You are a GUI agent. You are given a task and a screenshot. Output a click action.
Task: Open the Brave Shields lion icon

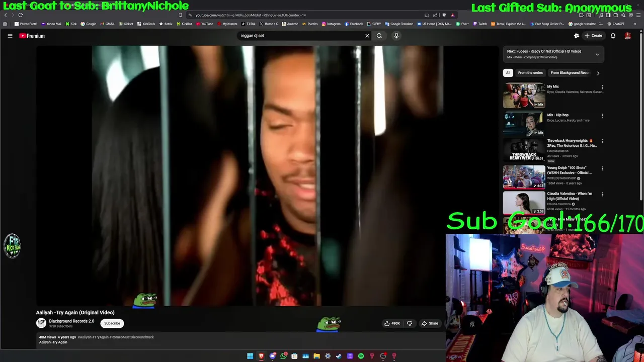tap(444, 15)
